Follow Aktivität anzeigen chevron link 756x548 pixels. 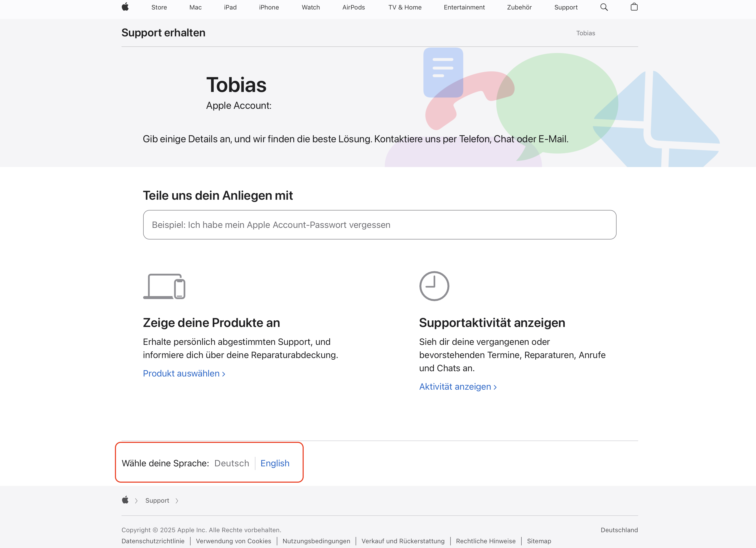tap(458, 386)
